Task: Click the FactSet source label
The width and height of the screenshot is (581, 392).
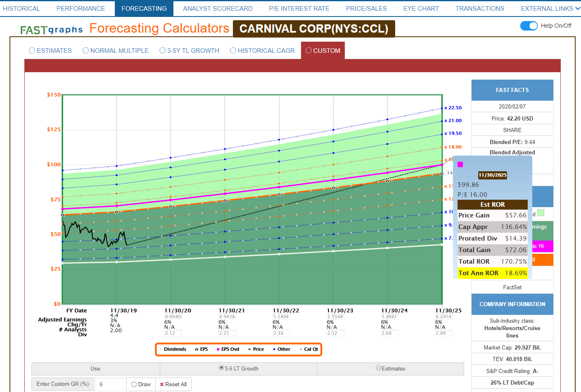Action: coord(512,287)
